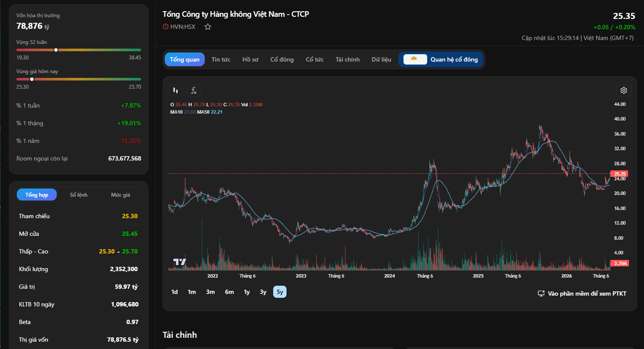Open the Tin tức tab
The height and width of the screenshot is (349, 644).
221,59
